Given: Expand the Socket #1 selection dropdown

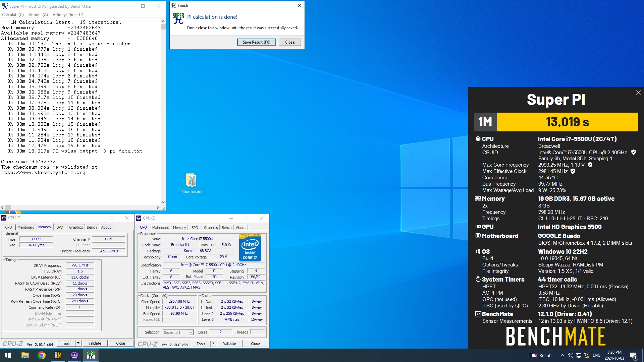Looking at the screenshot, I should [191, 333].
